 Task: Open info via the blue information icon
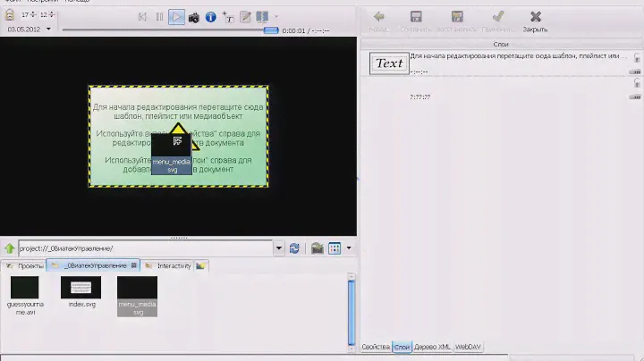pyautogui.click(x=210, y=16)
